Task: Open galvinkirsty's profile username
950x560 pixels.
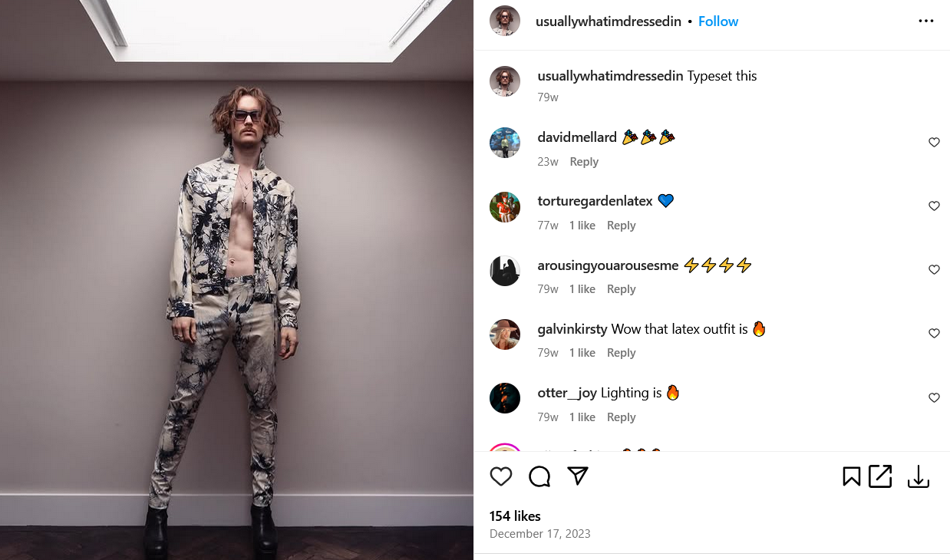Action: tap(572, 329)
